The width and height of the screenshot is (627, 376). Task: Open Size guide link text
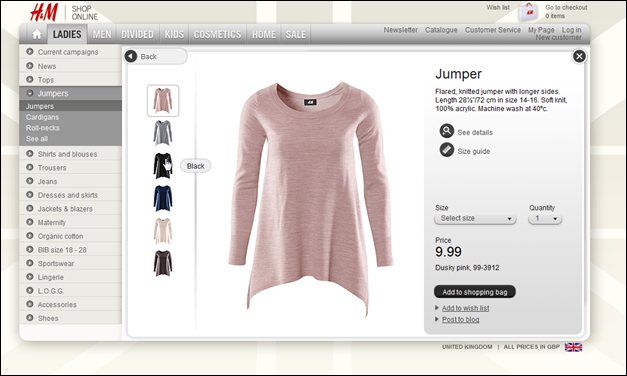[x=474, y=151]
